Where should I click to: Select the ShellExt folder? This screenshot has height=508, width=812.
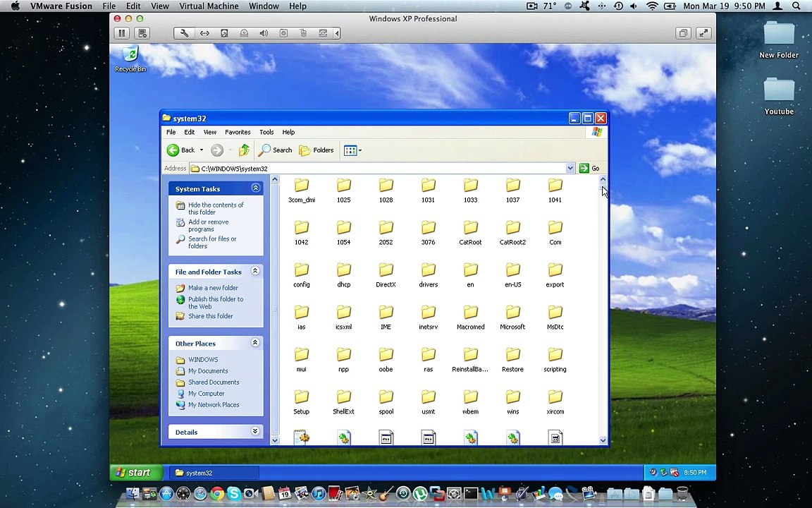tap(343, 401)
